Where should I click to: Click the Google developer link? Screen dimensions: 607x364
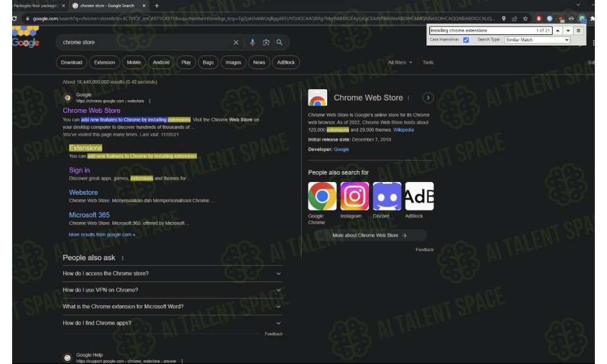click(x=341, y=149)
